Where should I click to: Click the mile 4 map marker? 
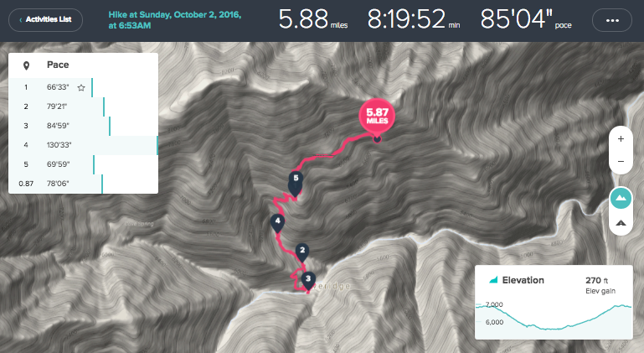(278, 223)
